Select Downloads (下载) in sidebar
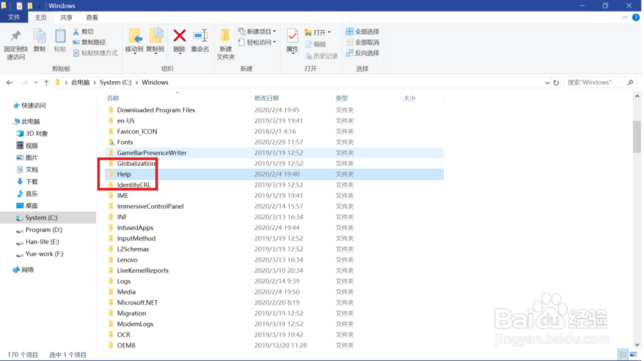The width and height of the screenshot is (644, 361). pyautogui.click(x=27, y=182)
